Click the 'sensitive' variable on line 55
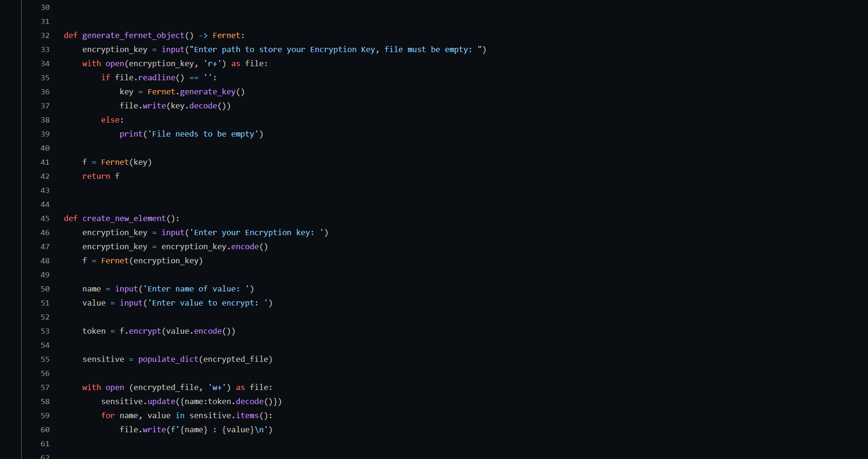The height and width of the screenshot is (459, 868). (103, 360)
